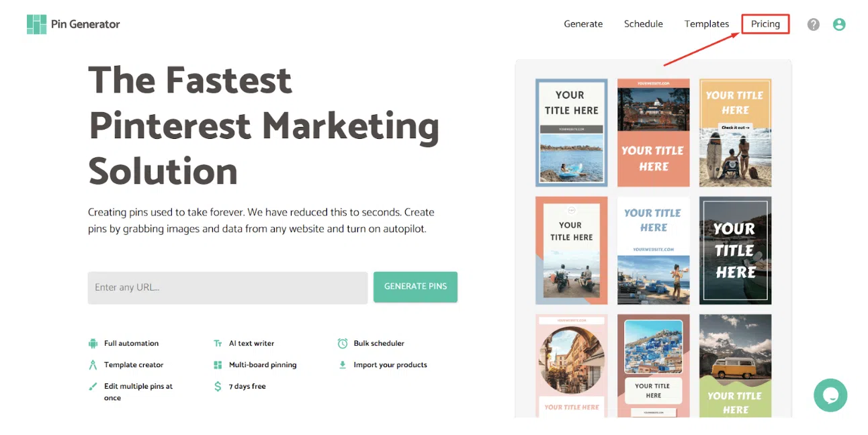Open the Templates menu item

click(x=706, y=24)
